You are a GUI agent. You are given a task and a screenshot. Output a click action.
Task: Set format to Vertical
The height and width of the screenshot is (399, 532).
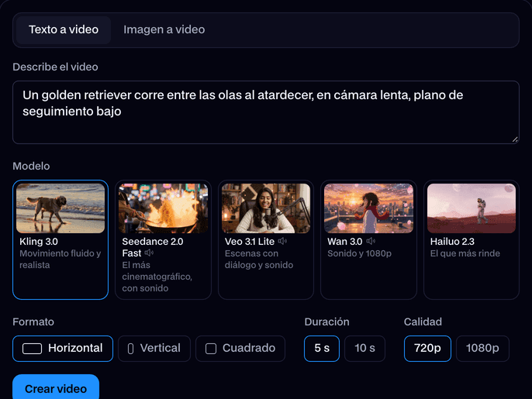click(x=154, y=349)
